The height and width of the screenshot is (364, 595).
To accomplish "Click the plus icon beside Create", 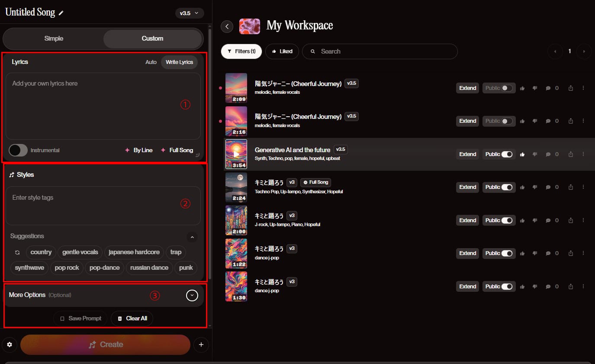I will pyautogui.click(x=201, y=345).
